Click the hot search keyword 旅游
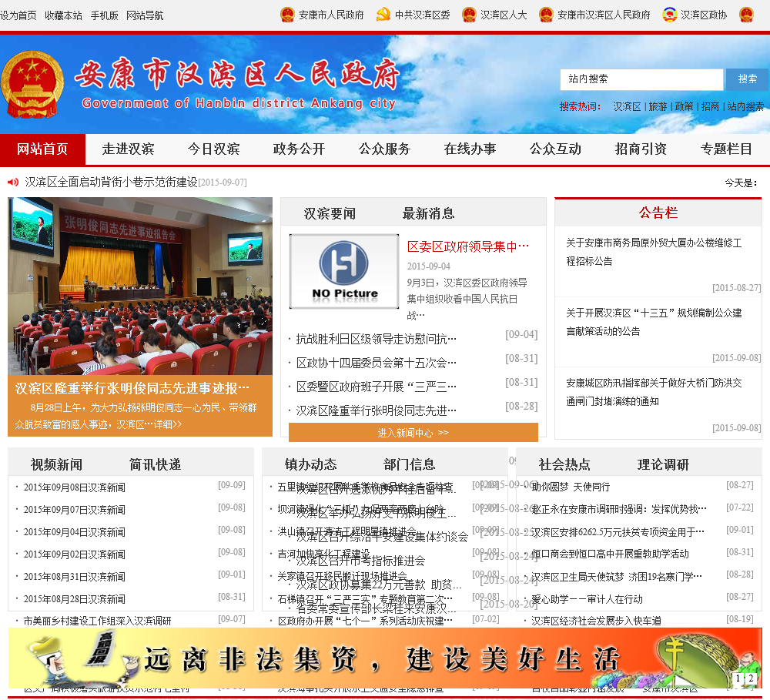Image resolution: width=770 pixels, height=700 pixels. (658, 106)
